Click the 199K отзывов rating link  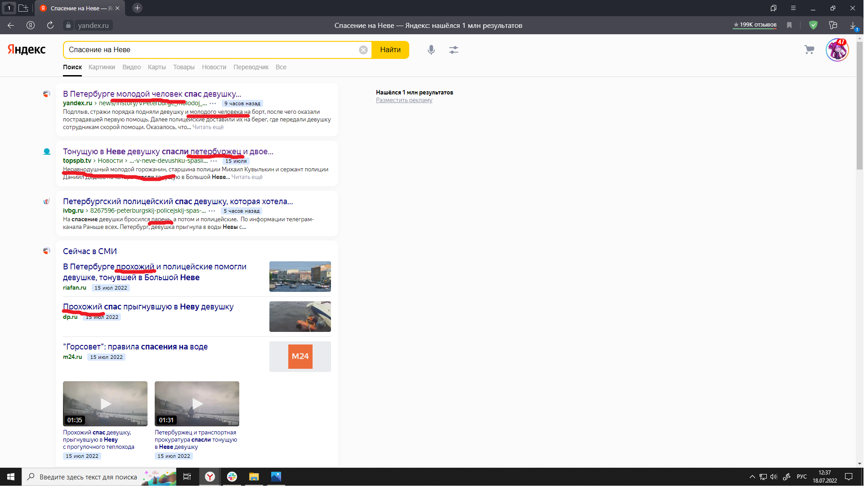click(755, 25)
